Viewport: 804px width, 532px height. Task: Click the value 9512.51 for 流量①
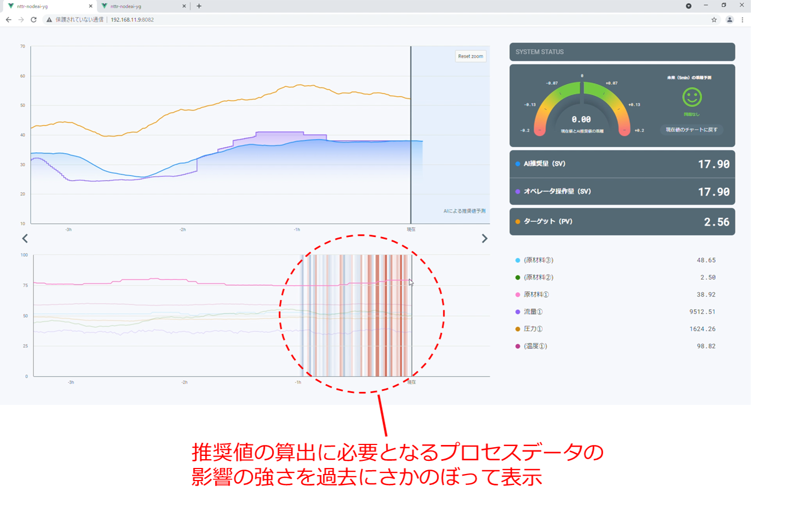pyautogui.click(x=702, y=312)
